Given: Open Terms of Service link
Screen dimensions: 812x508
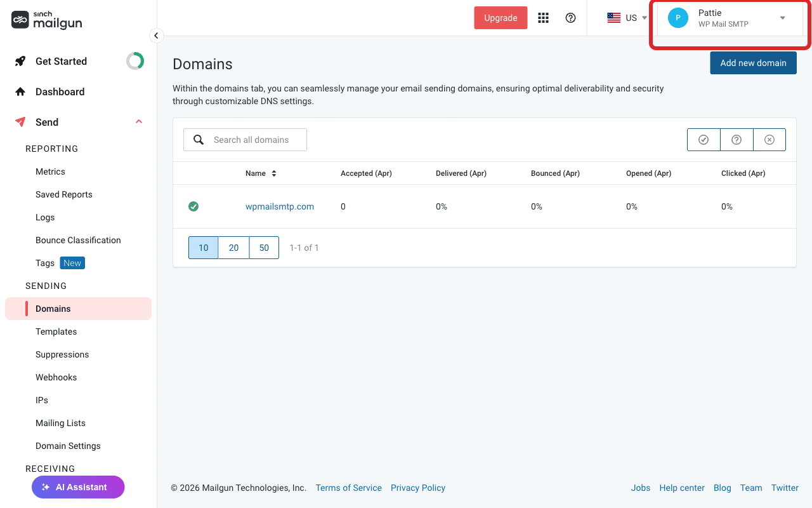Looking at the screenshot, I should [x=348, y=488].
